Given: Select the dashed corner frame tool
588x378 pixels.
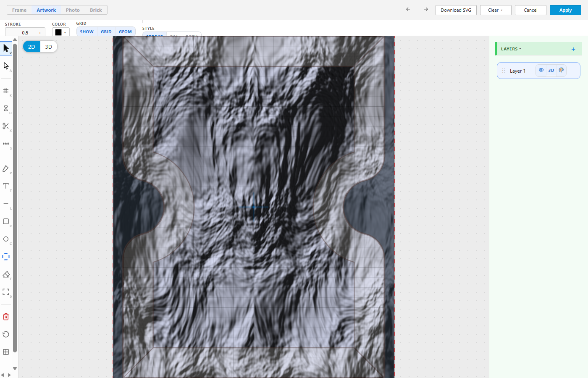Looking at the screenshot, I should point(6,292).
